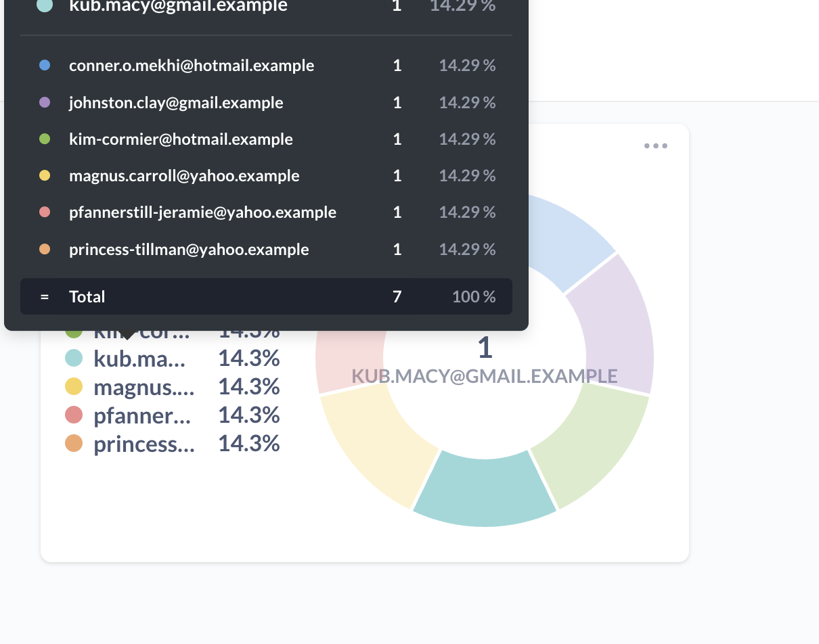
Task: Open the chart options via three-dot menu
Action: pos(655,145)
